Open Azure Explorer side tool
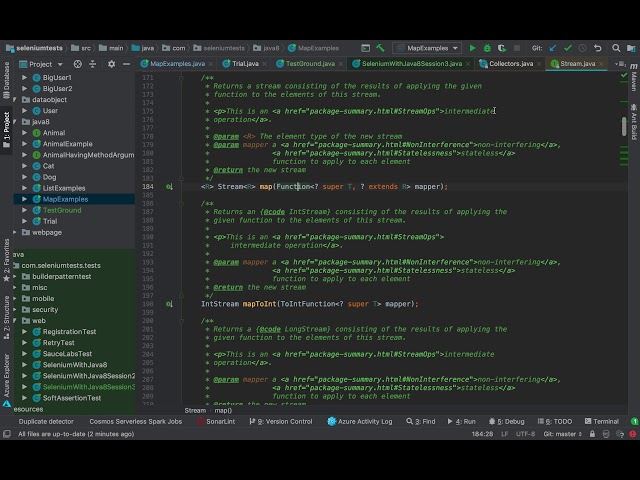Viewport: 640px width, 480px height. tap(7, 380)
